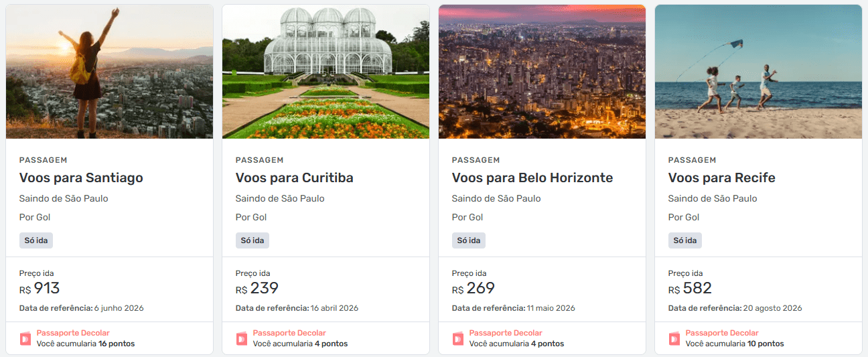
Task: Open the Recife beach kite photo
Action: click(758, 72)
